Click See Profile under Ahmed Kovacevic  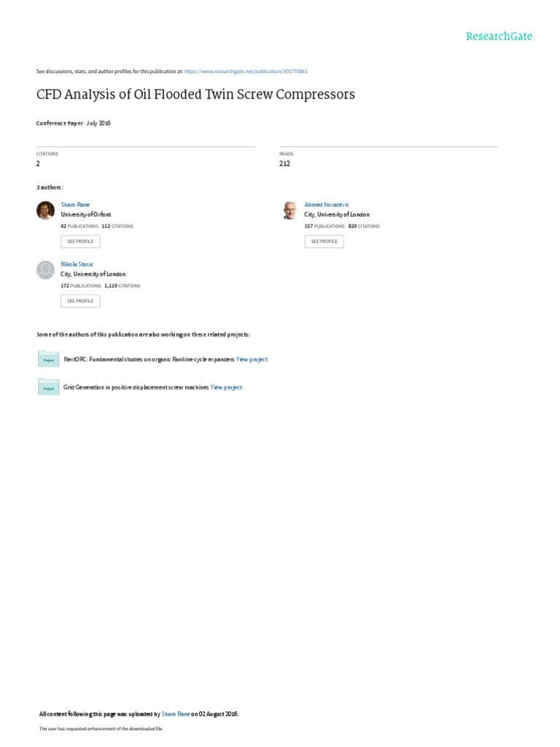pyautogui.click(x=324, y=241)
